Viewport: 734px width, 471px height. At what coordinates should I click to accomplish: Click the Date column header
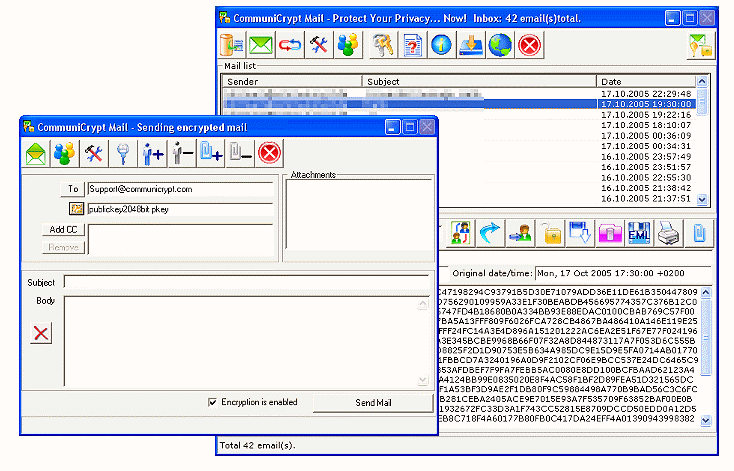[646, 81]
